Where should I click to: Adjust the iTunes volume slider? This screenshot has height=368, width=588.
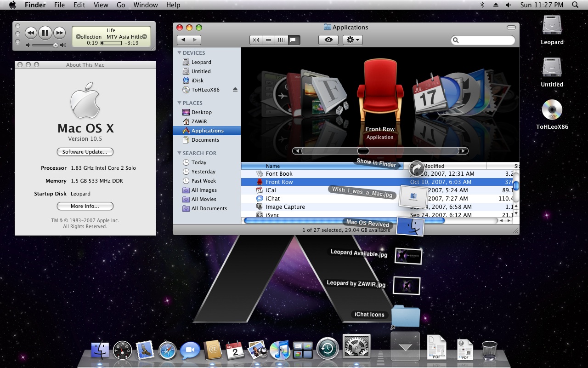(56, 45)
